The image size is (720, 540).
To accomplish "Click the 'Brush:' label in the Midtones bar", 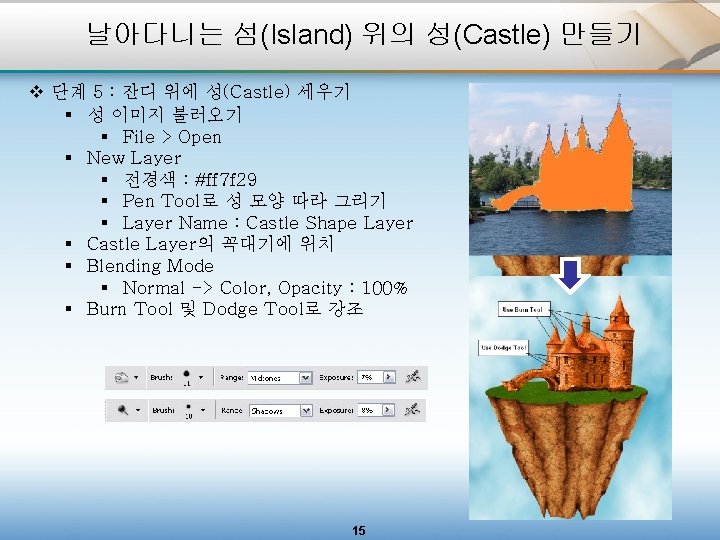I will (162, 377).
